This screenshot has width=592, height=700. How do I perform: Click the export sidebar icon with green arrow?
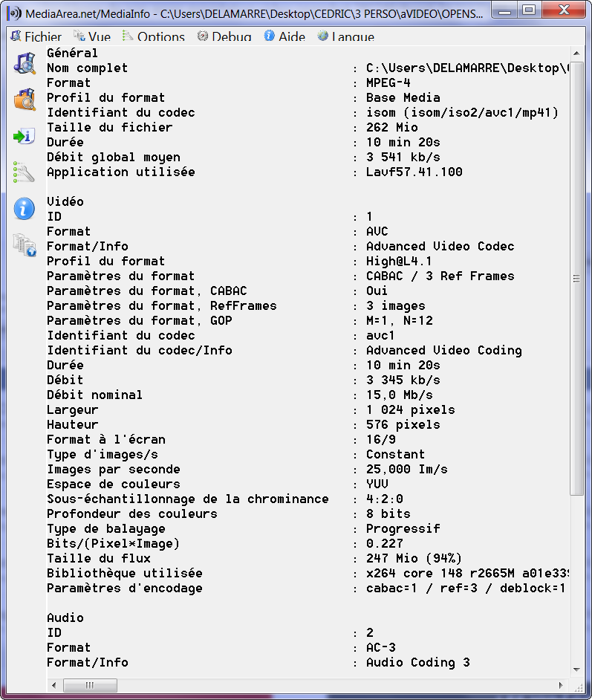tap(25, 136)
